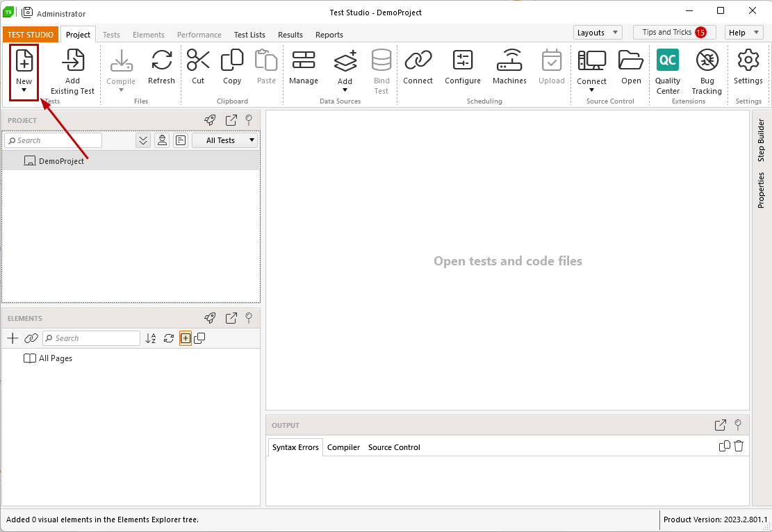Click the Compile icon
This screenshot has height=532, width=772.
121,60
